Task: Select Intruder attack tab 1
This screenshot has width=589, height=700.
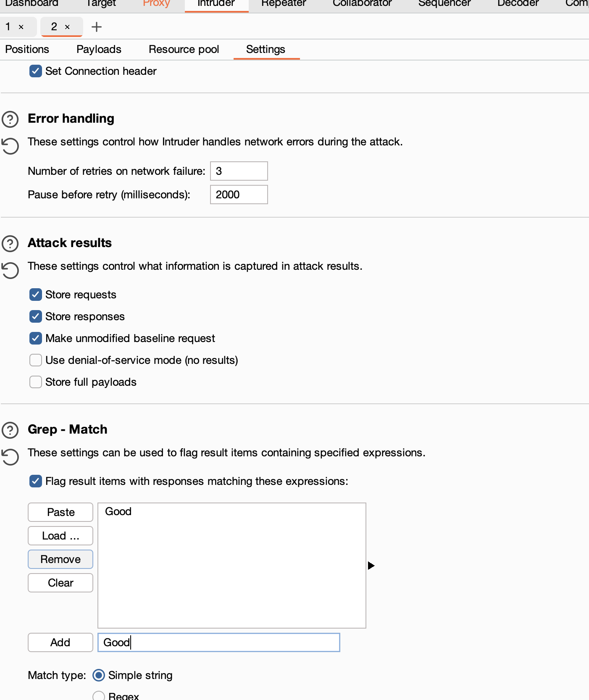Action: coord(8,27)
